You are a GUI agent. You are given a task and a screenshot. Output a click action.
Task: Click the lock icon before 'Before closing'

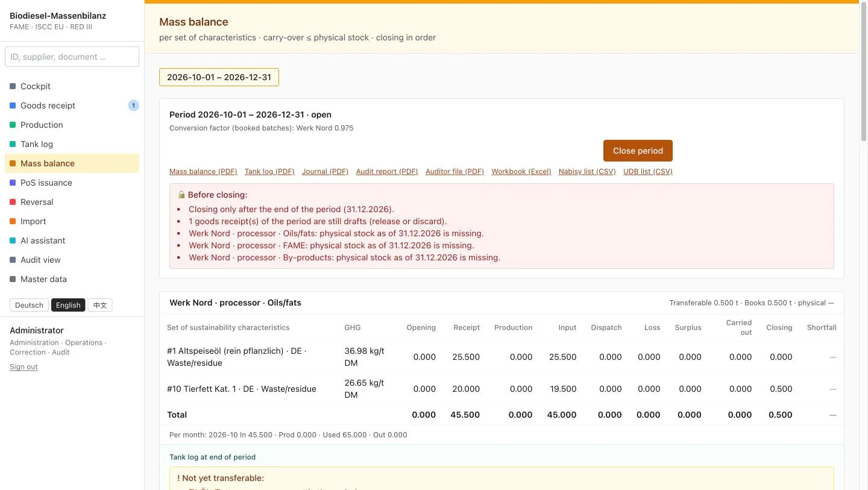point(181,195)
